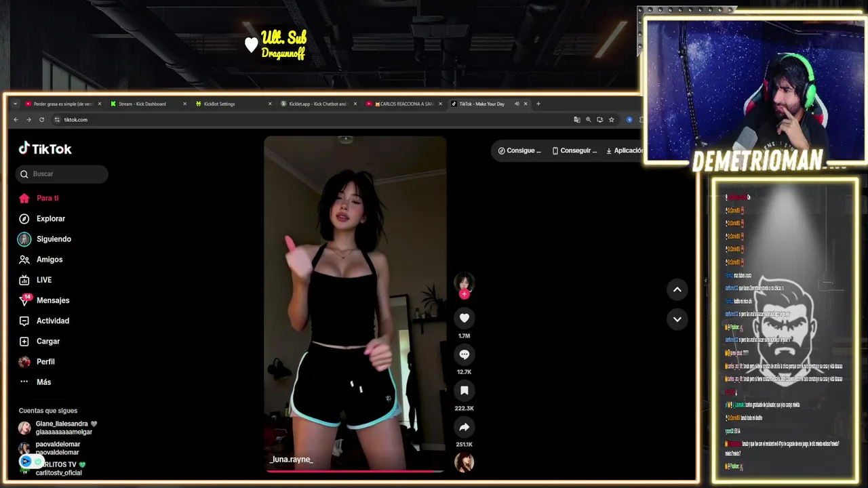Open Mensajes with 14 unread
The height and width of the screenshot is (488, 868).
(x=44, y=300)
